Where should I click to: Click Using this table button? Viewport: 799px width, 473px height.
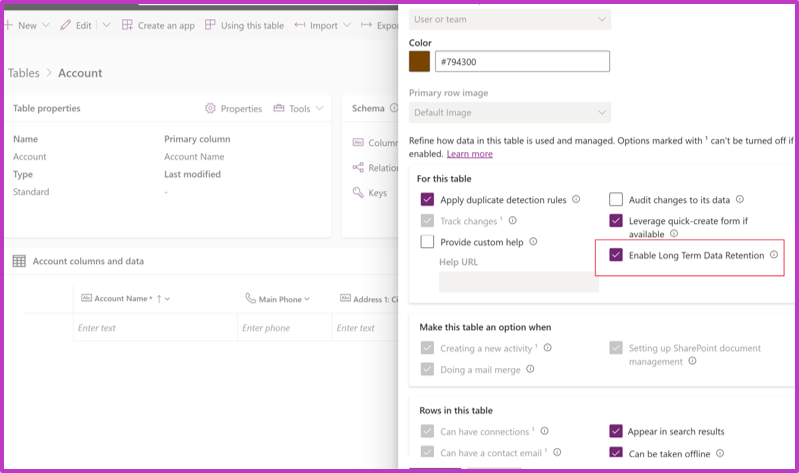(x=245, y=25)
